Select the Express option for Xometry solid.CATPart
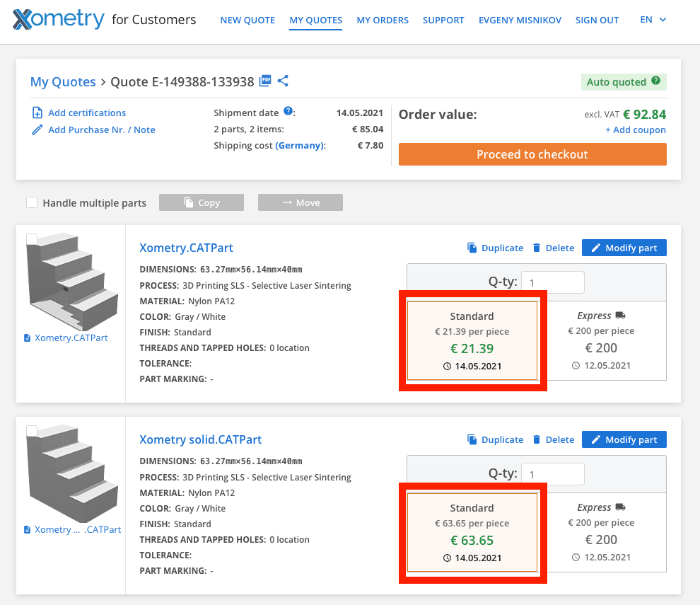The height and width of the screenshot is (605, 700). [x=601, y=531]
